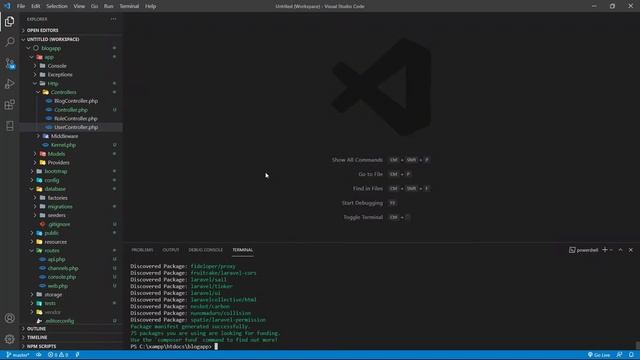Open the Source Control view

[x=9, y=63]
